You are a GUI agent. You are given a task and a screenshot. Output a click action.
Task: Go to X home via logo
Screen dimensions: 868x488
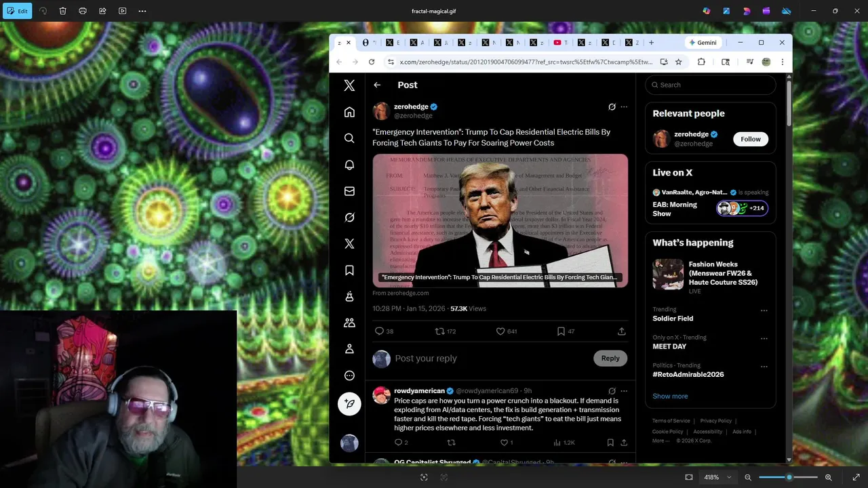tap(349, 85)
